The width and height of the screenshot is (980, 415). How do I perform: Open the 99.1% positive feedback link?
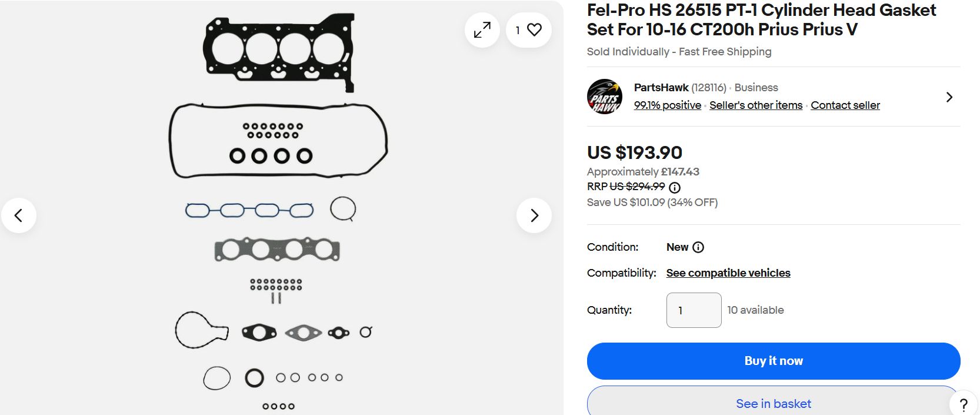pos(667,105)
